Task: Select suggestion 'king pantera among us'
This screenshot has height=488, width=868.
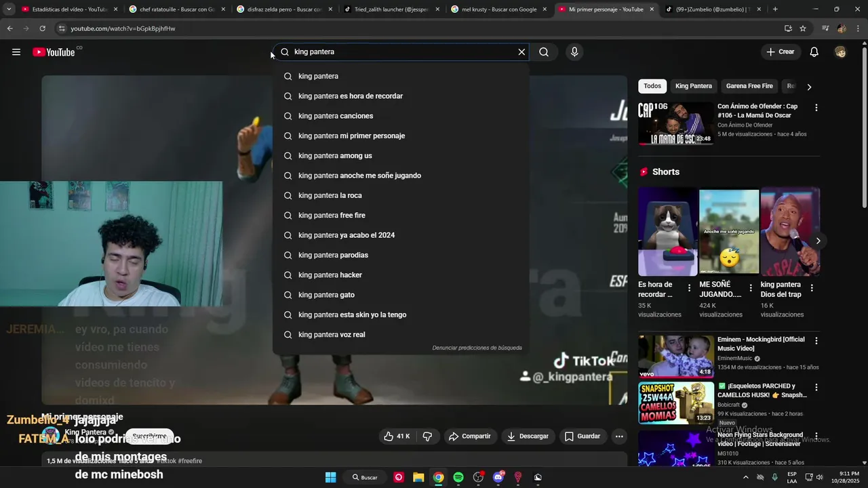Action: 400,156
